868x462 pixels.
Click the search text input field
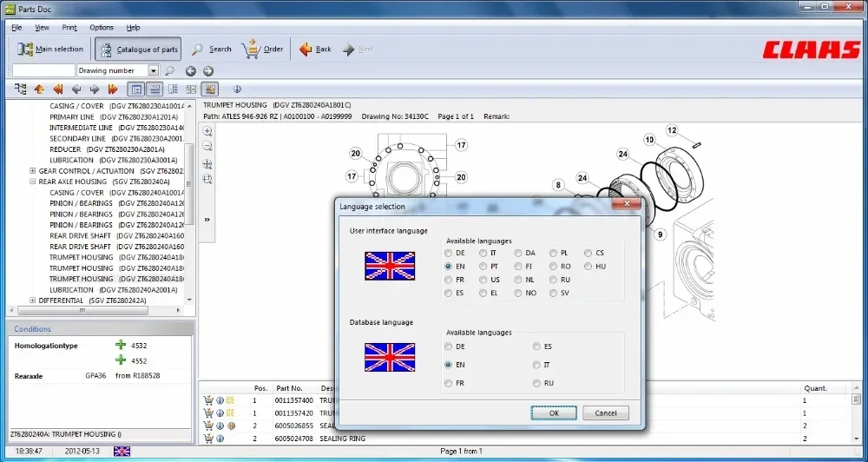click(43, 70)
